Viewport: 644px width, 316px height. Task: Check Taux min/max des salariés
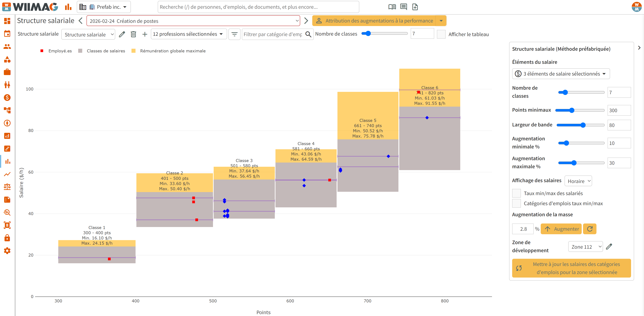click(517, 193)
